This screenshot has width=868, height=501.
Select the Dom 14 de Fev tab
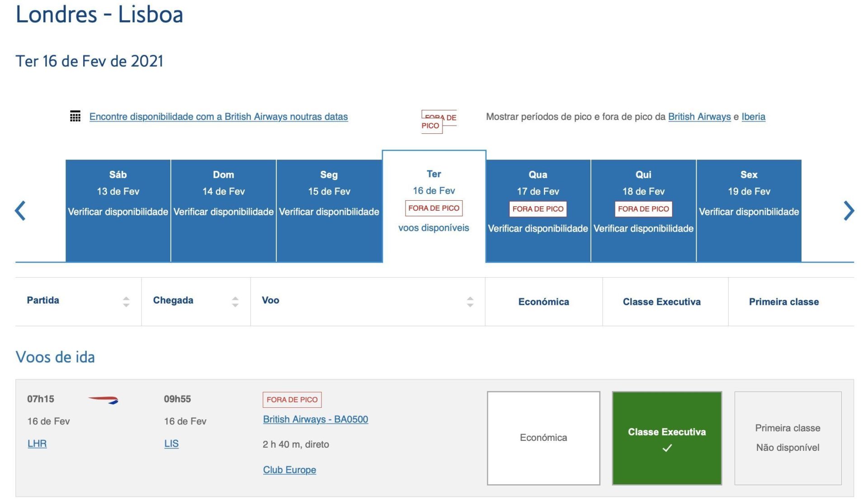[223, 210]
